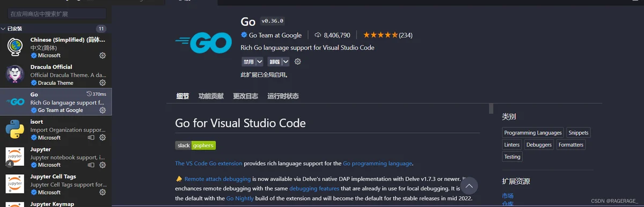
Task: Select the Programming Languages category tag
Action: click(533, 132)
